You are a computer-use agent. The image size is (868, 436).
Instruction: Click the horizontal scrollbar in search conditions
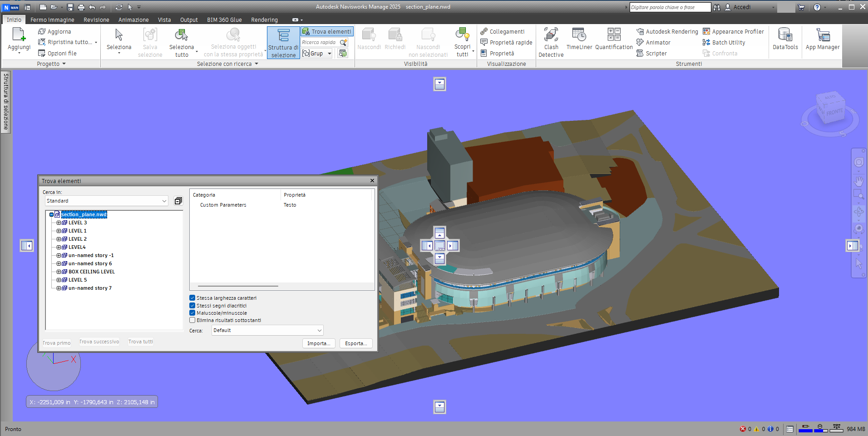coord(238,286)
